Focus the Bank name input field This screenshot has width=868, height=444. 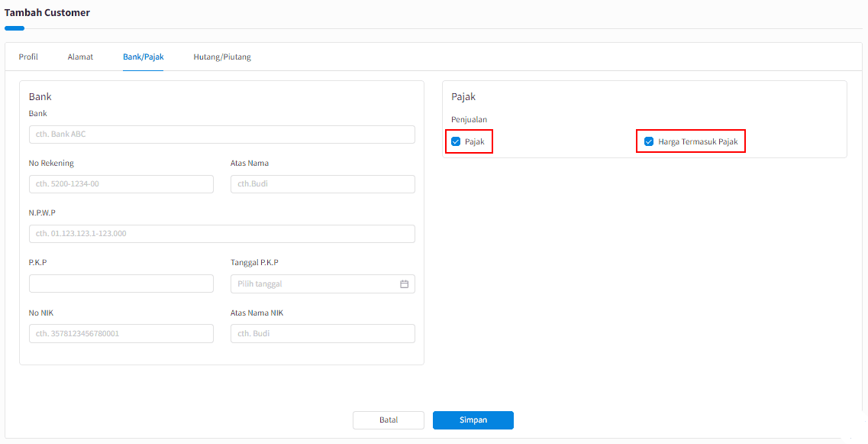click(222, 134)
